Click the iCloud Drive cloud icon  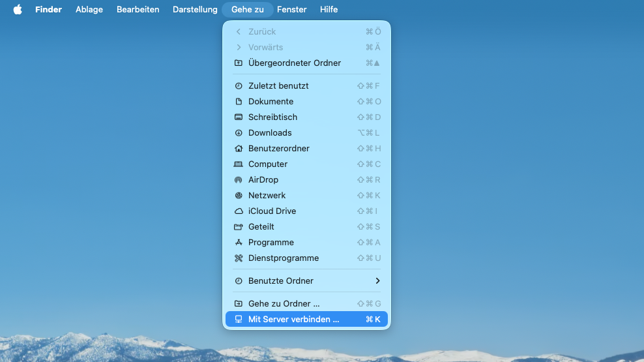click(238, 211)
